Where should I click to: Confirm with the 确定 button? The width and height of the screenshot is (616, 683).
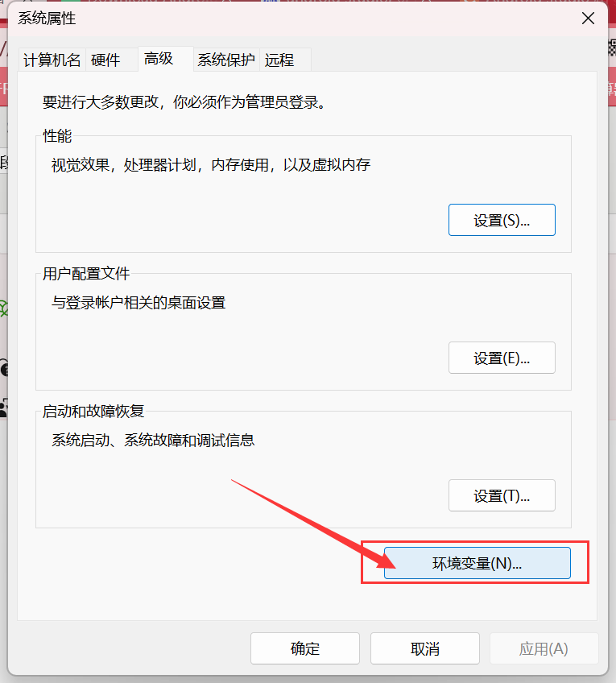305,648
